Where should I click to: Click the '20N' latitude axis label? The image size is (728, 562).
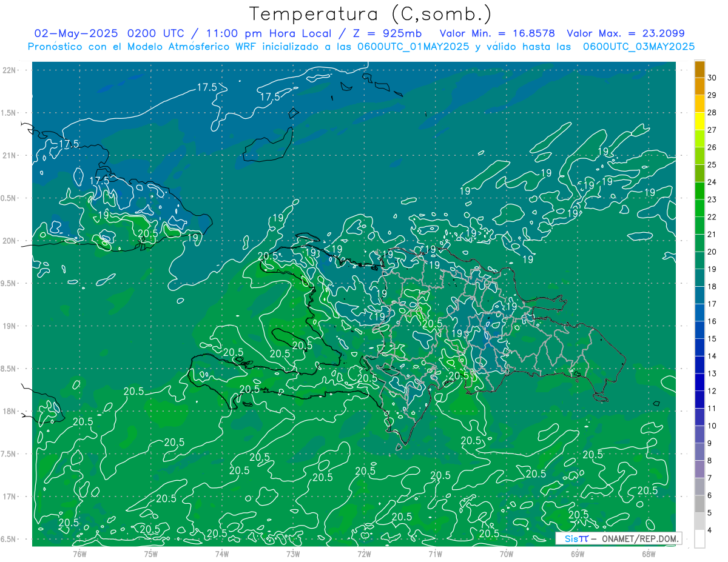tap(10, 241)
